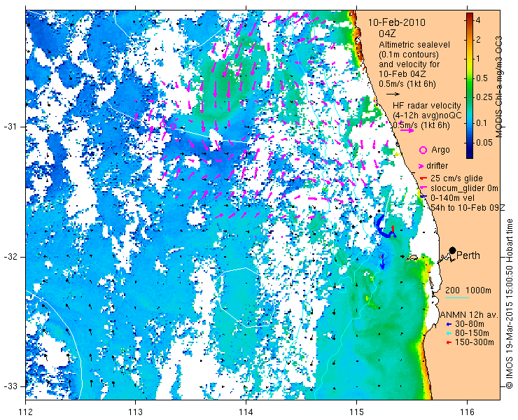
Task: Click the black Perth city dot
Action: pyautogui.click(x=453, y=250)
